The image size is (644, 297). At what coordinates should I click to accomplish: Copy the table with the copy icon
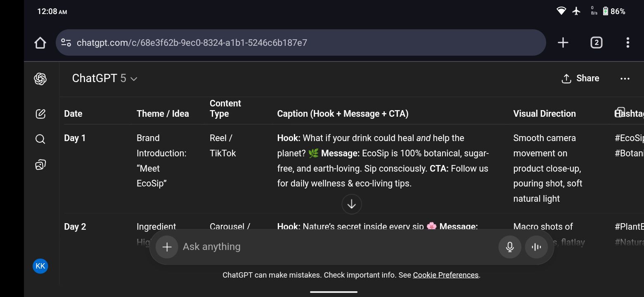[619, 112]
